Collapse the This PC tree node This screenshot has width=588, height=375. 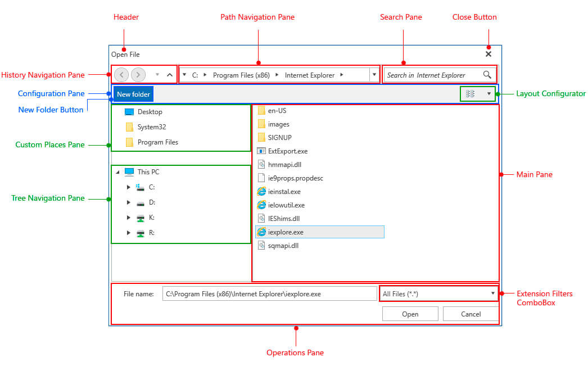(x=117, y=171)
